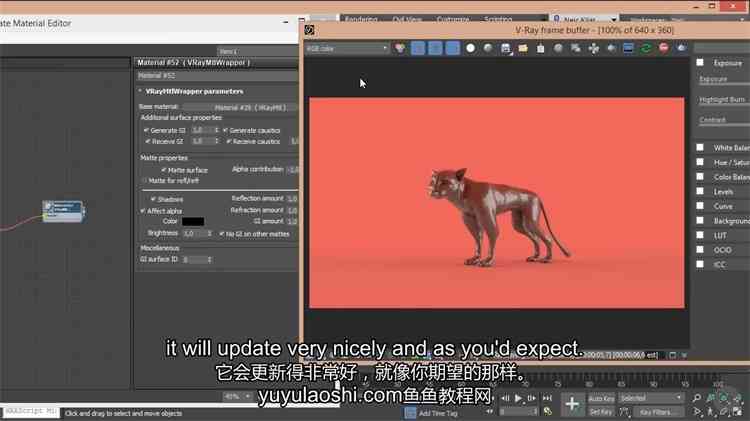The image size is (750, 421).
Task: Toggle Generate GI checkbox
Action: tap(146, 130)
